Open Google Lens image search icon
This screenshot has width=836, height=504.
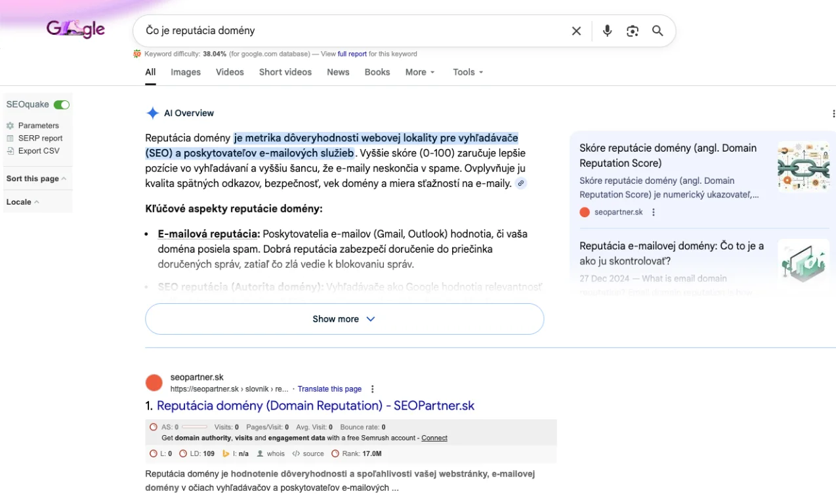[632, 31]
